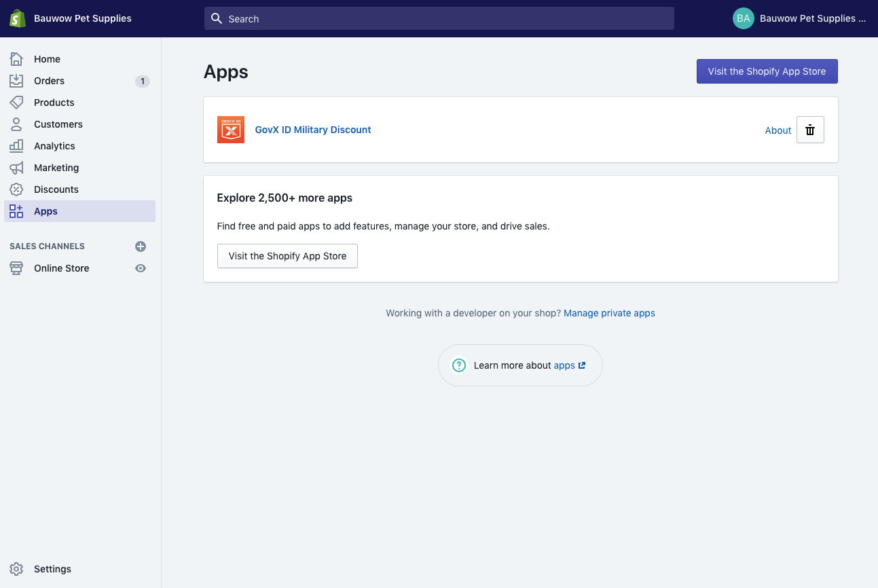The width and height of the screenshot is (878, 588).
Task: Click the Analytics bar chart icon
Action: [x=16, y=146]
